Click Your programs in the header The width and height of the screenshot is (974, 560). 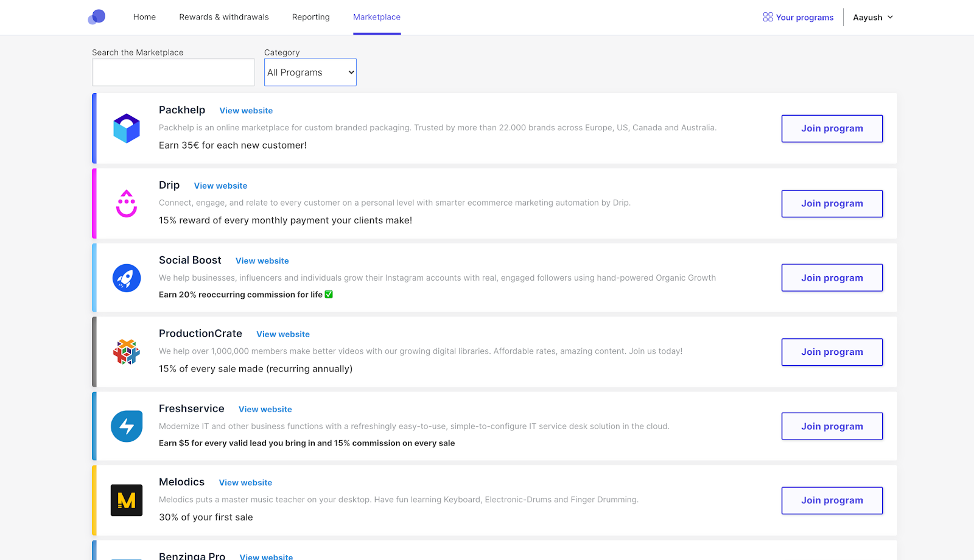pos(805,17)
